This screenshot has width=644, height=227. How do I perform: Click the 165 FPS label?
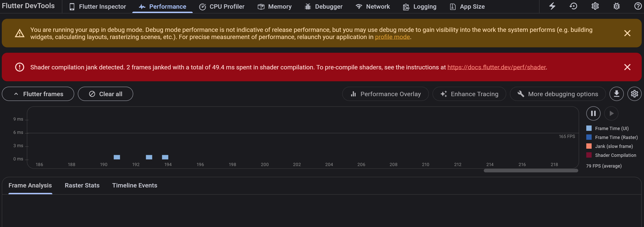[x=567, y=136]
